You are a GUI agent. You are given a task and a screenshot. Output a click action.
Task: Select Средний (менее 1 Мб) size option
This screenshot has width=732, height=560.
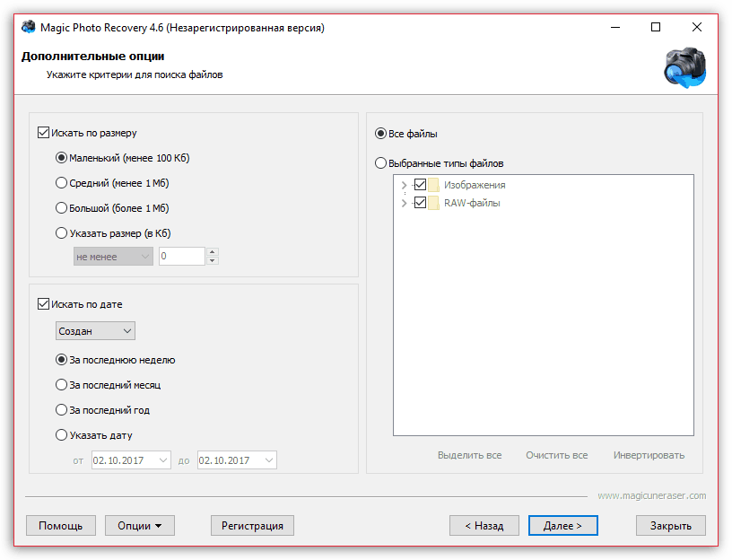click(x=61, y=183)
